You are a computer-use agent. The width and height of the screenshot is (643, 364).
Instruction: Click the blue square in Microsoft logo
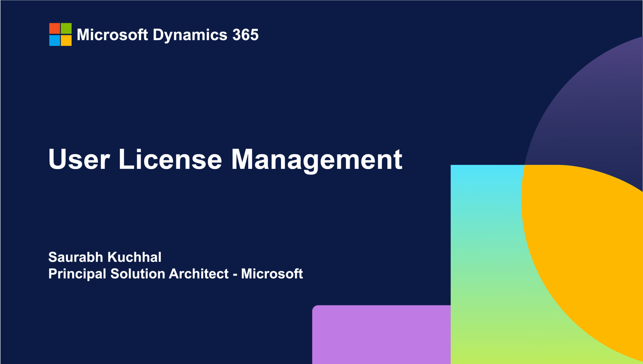55,40
